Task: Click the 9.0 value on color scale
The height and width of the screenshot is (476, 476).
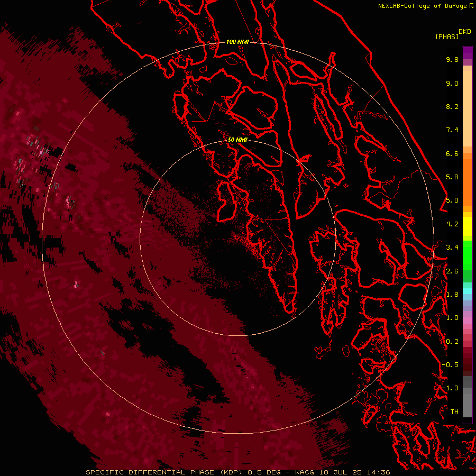Action: (452, 83)
